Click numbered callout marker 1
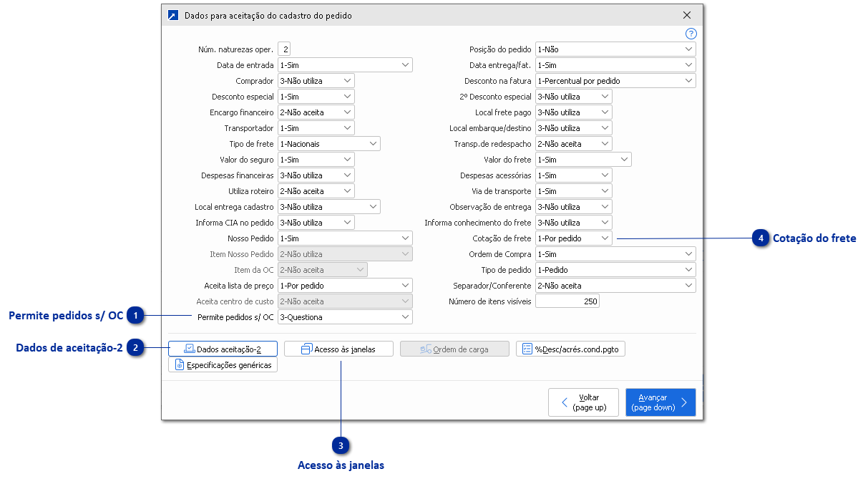The image size is (868, 484). [136, 315]
